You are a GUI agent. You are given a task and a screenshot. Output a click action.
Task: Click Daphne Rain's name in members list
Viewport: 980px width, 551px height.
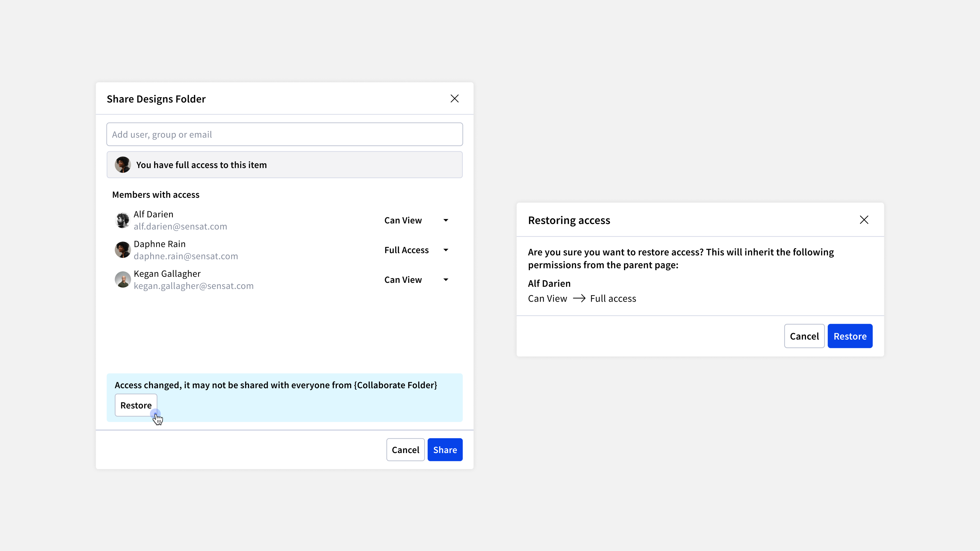pyautogui.click(x=160, y=244)
